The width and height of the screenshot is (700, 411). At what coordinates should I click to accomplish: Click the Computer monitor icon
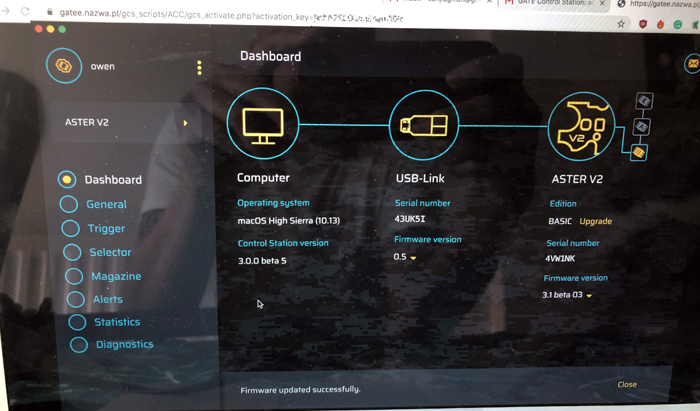coord(263,124)
